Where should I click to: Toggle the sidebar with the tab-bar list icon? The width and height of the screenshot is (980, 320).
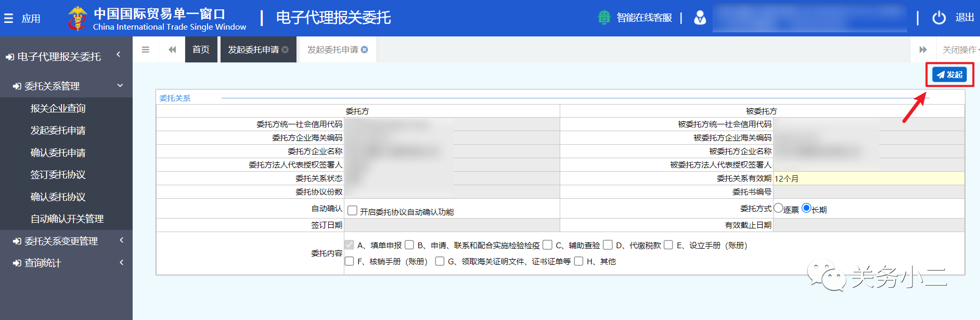(146, 49)
